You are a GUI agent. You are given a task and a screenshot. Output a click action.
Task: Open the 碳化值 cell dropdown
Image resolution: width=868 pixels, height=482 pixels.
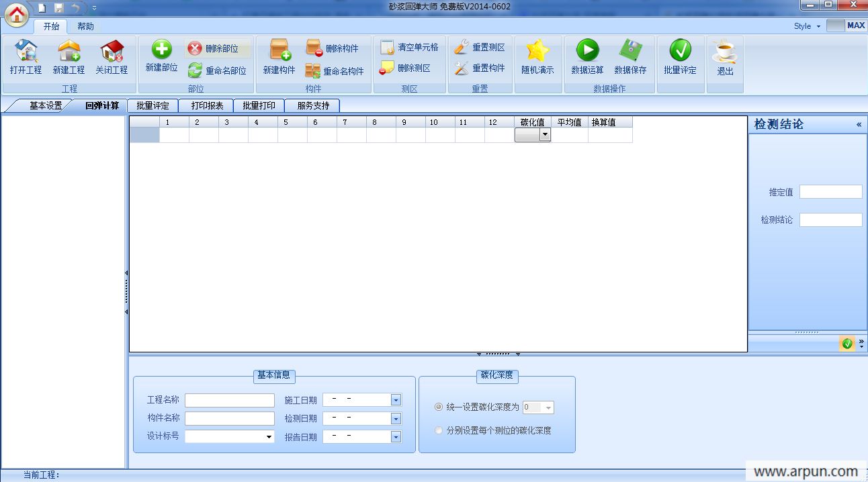545,135
